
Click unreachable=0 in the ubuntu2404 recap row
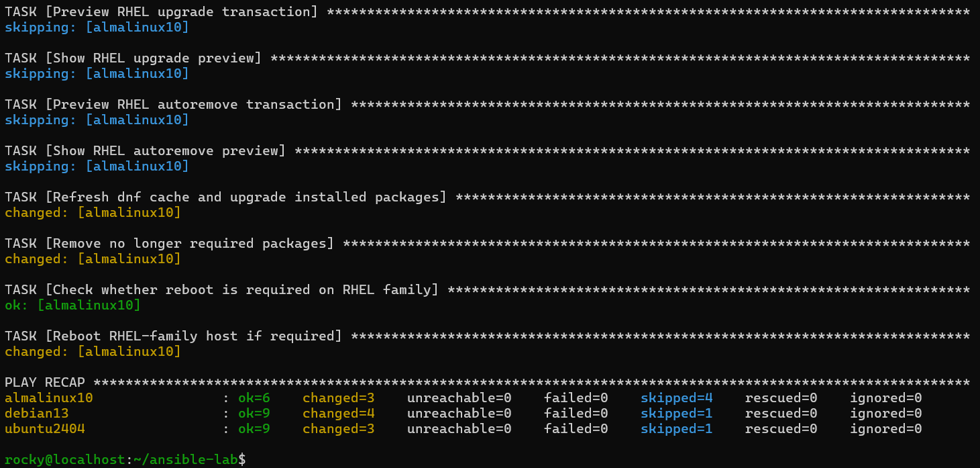pyautogui.click(x=459, y=429)
